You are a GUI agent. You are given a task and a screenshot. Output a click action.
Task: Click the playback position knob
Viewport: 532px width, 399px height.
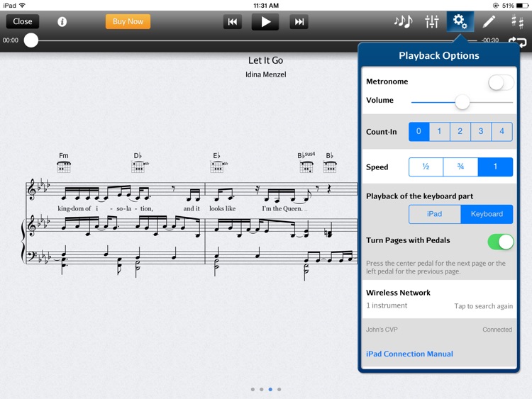coord(31,40)
